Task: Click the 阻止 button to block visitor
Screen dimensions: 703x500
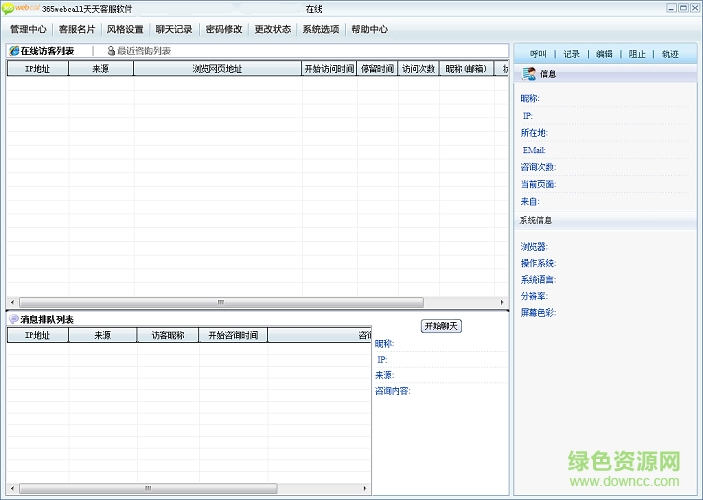Action: coord(637,54)
